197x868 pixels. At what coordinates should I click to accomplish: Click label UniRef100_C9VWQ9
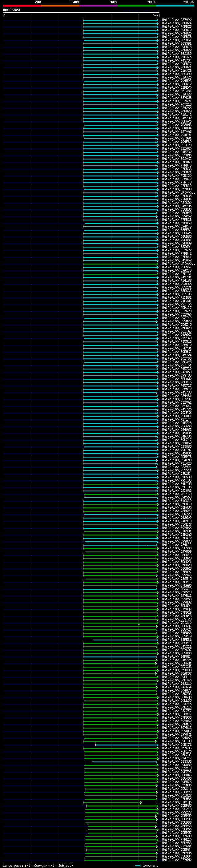click(176, 551)
